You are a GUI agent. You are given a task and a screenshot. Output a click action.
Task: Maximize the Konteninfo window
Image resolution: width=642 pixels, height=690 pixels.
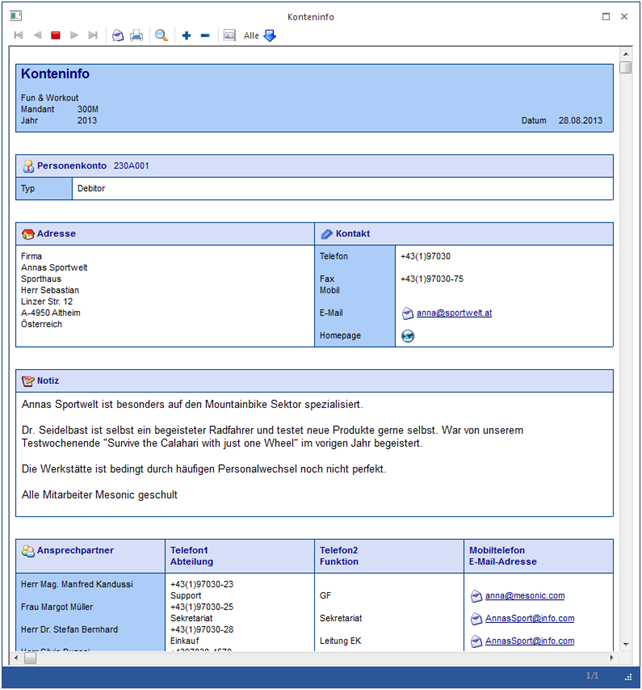click(x=606, y=17)
